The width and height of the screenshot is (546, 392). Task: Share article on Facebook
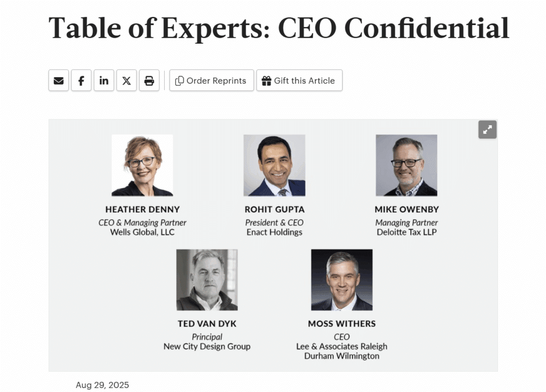pyautogui.click(x=81, y=80)
